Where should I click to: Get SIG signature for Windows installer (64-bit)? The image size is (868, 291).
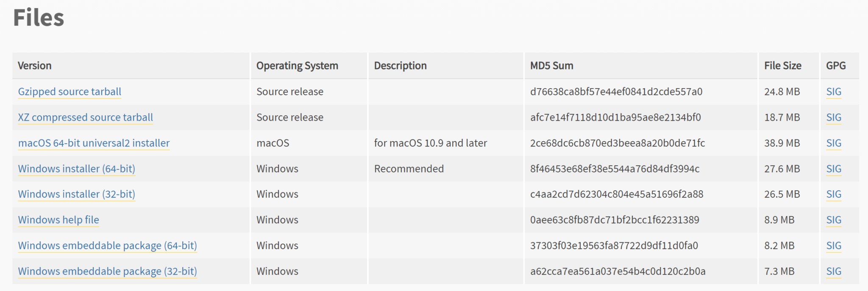pyautogui.click(x=834, y=169)
